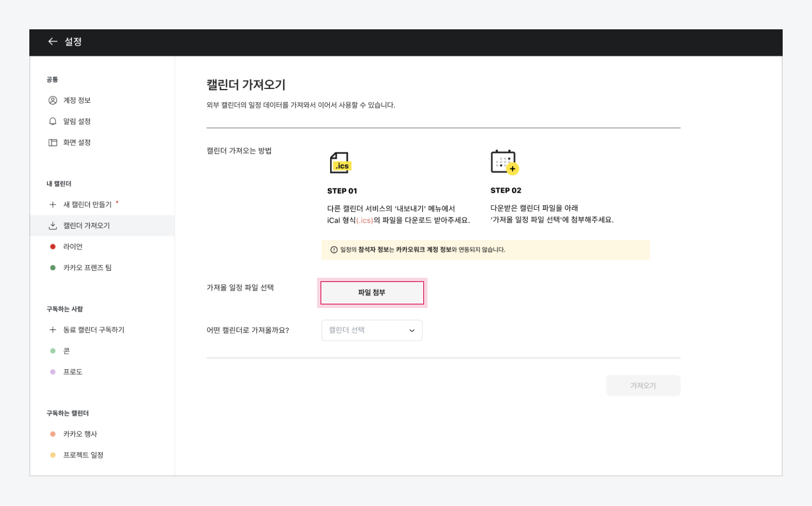Screen dimensions: 812x506
Task: Go to 알림 설정 in sidebar
Action: 77,121
